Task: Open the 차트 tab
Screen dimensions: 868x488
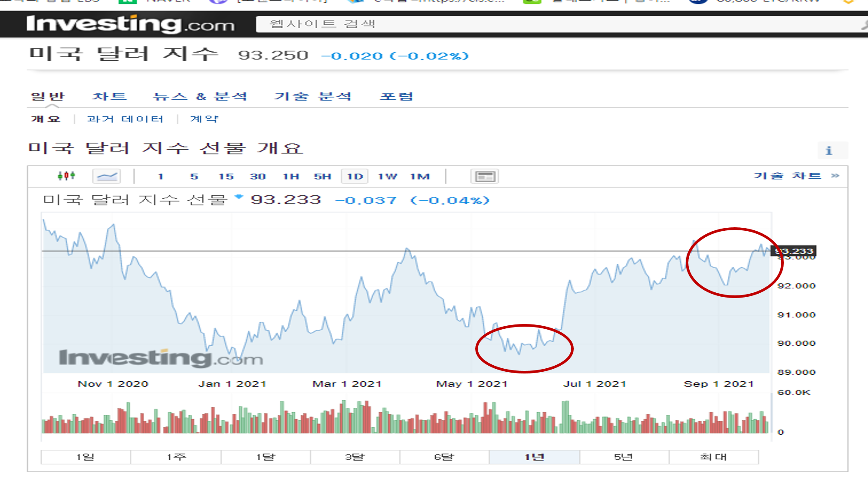Action: [109, 96]
